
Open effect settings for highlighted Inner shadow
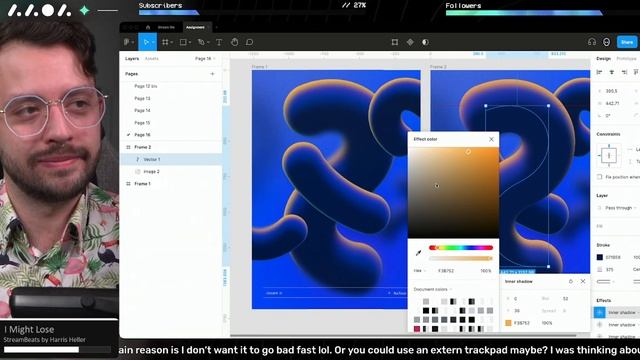[599, 312]
